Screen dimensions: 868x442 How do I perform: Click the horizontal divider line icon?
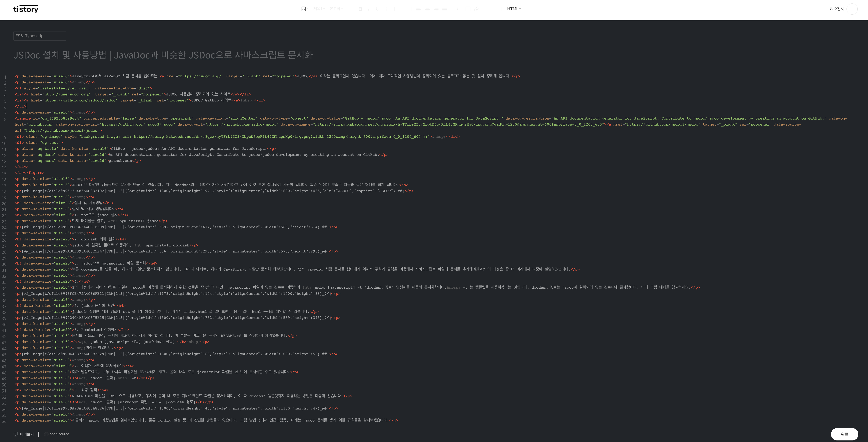coord(485,9)
